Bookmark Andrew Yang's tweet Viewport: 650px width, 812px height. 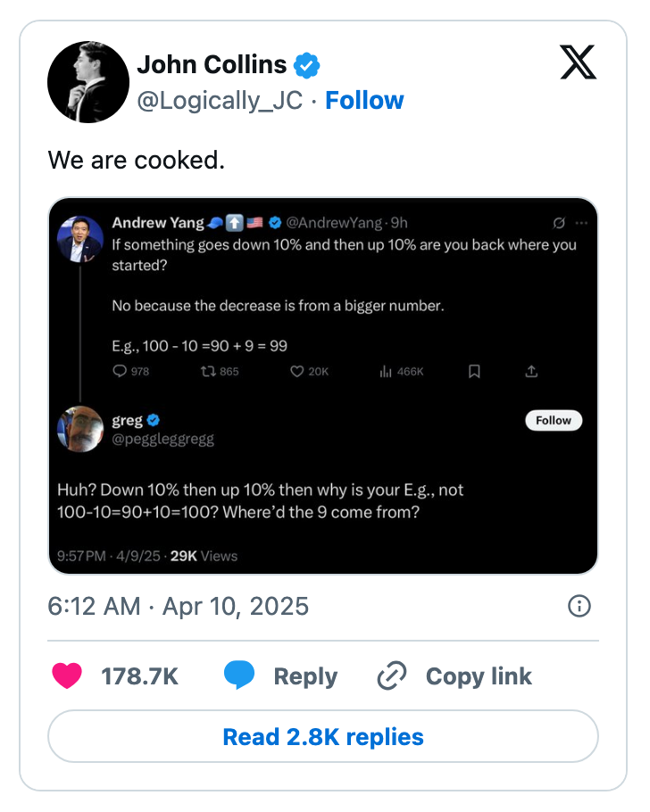click(x=474, y=371)
